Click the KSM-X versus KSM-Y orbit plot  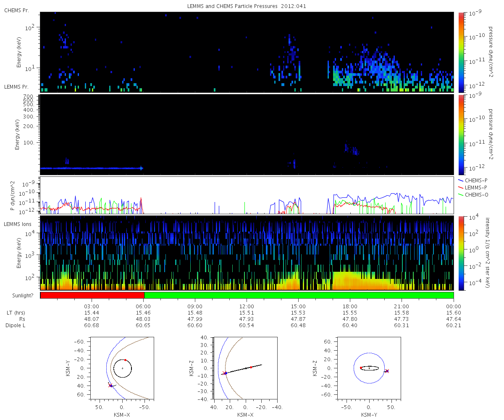tap(122, 368)
